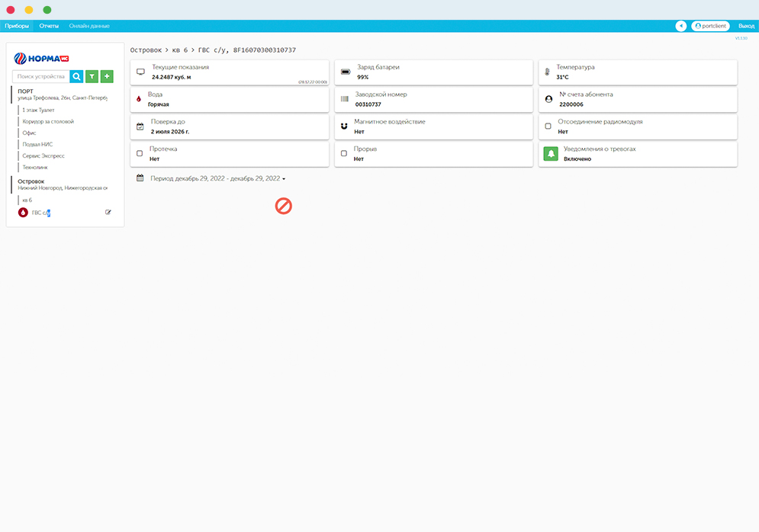
Task: Toggle the Прорыв checkbox
Action: (343, 154)
